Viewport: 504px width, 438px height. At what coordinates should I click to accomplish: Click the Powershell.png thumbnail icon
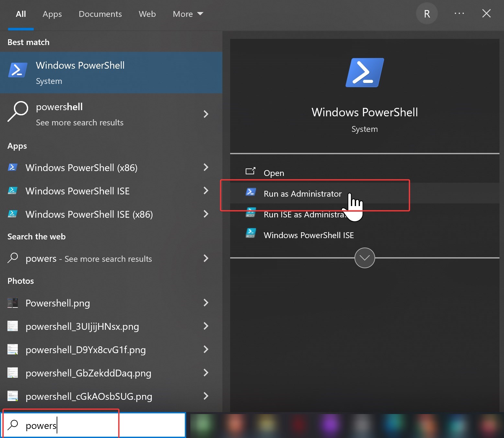(12, 303)
